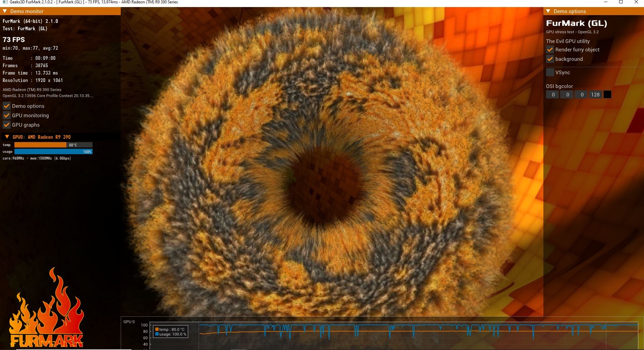The image size is (644, 350).
Task: Click the Frames 38765 row
Action: pos(25,65)
